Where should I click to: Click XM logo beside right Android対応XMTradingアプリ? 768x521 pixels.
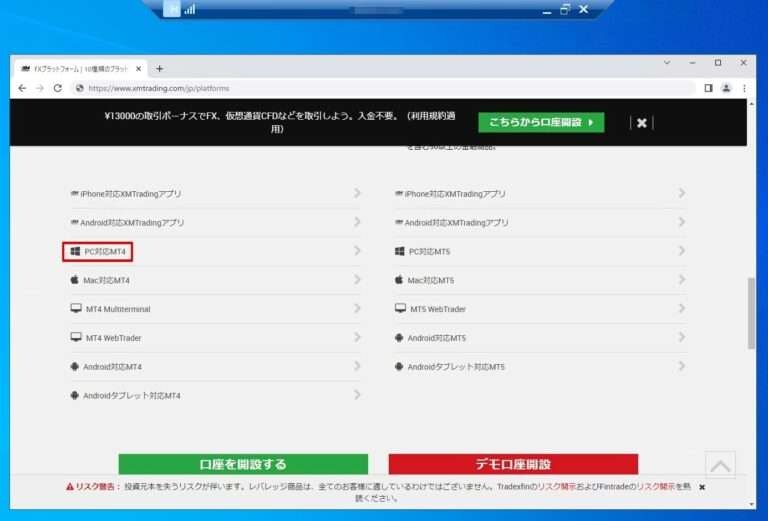coord(399,222)
